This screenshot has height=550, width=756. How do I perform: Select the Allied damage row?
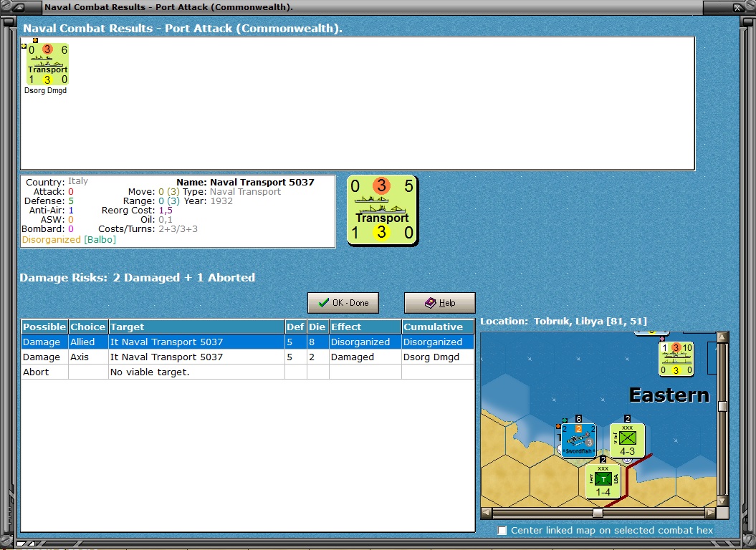[247, 342]
